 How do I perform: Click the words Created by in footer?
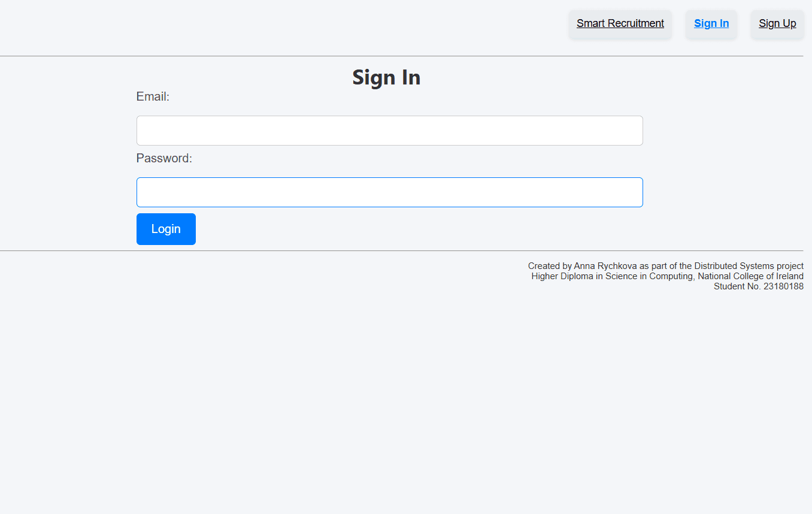[549, 266]
